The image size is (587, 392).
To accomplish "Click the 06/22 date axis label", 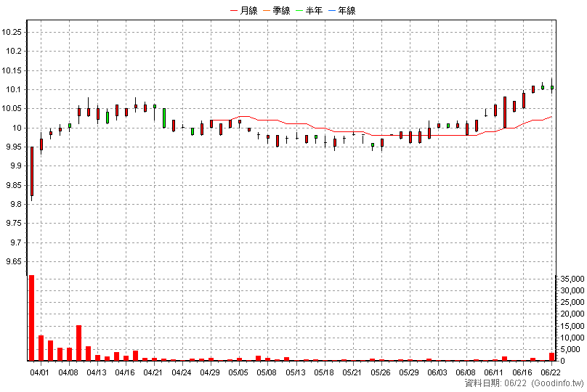I will (551, 372).
